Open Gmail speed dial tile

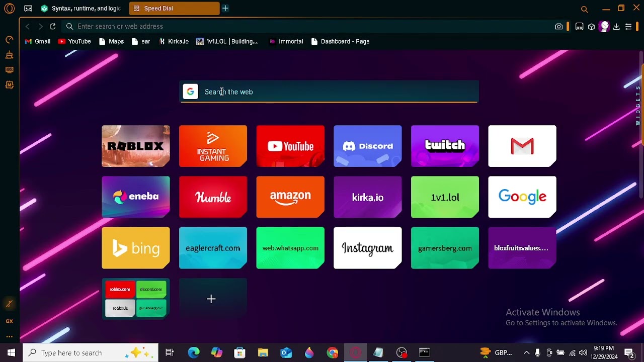pos(522,146)
